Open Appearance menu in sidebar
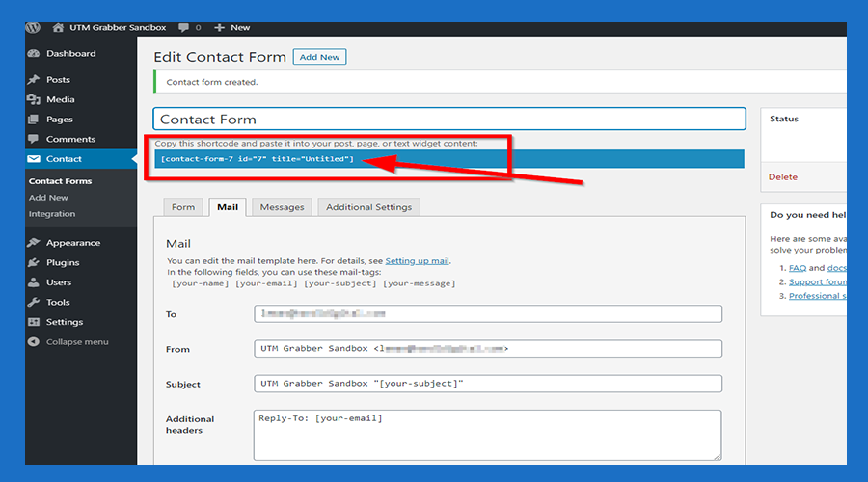Image resolution: width=868 pixels, height=482 pixels. point(72,243)
